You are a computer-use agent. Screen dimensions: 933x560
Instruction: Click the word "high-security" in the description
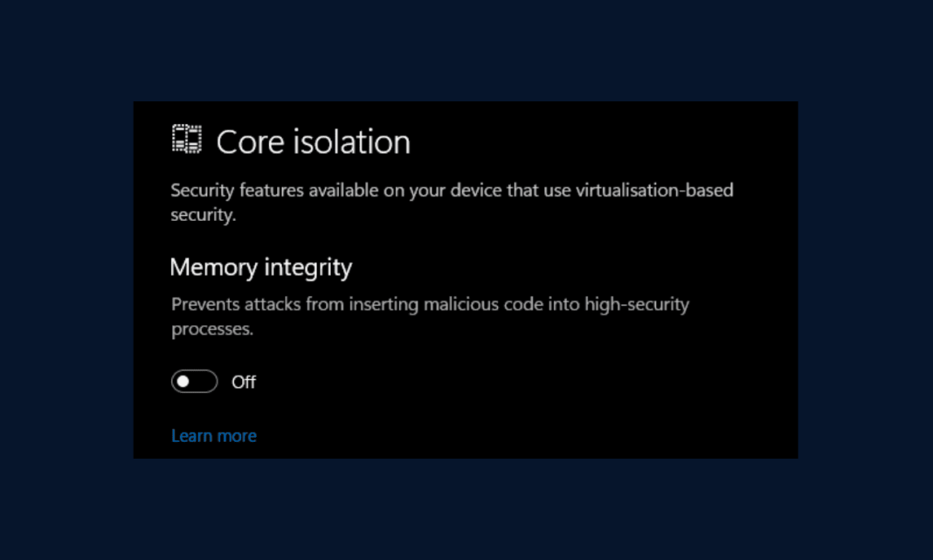point(637,305)
